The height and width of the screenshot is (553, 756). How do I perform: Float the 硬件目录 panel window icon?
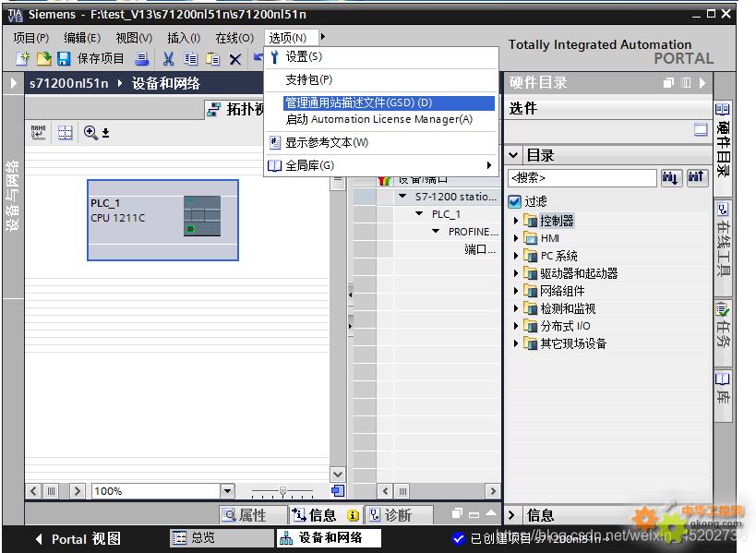[x=668, y=82]
